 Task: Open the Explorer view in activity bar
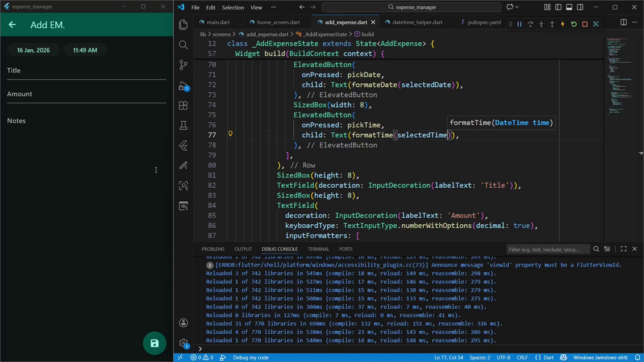184,24
